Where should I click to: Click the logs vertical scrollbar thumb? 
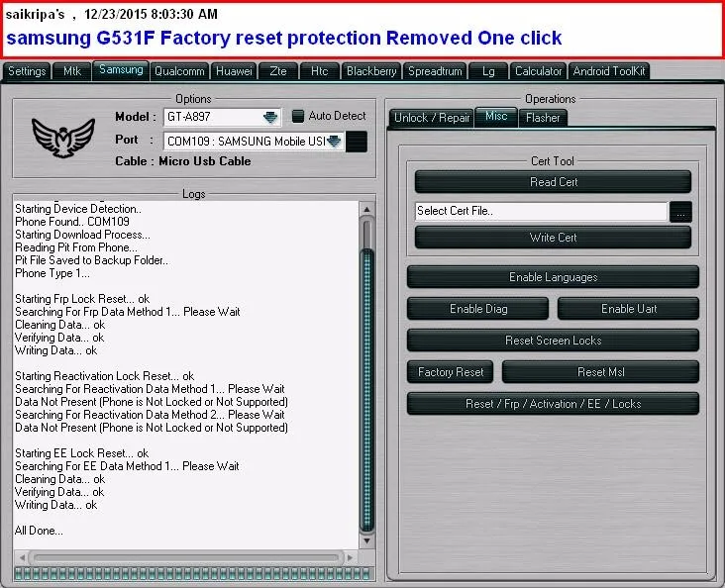[367, 391]
